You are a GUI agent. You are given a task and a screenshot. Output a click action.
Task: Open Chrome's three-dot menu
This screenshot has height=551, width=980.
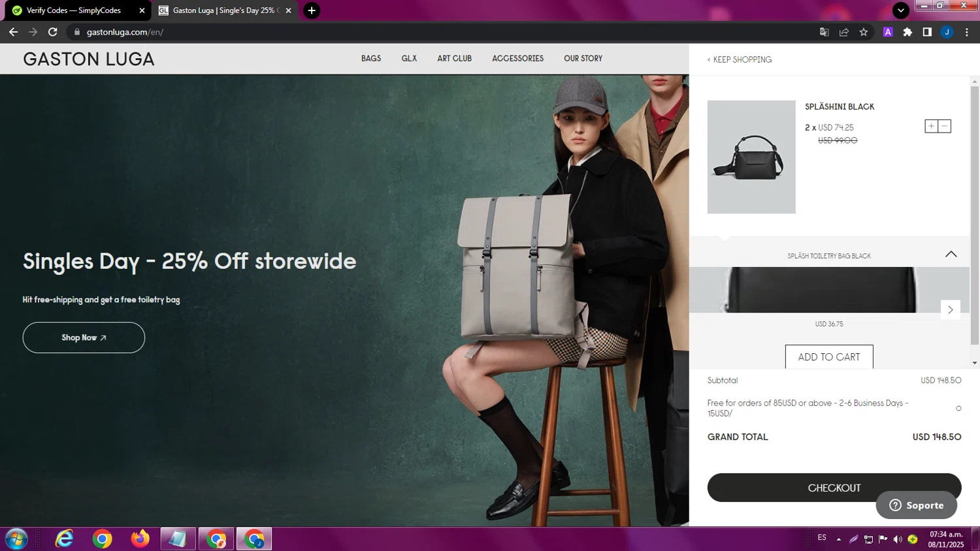pos(967,32)
